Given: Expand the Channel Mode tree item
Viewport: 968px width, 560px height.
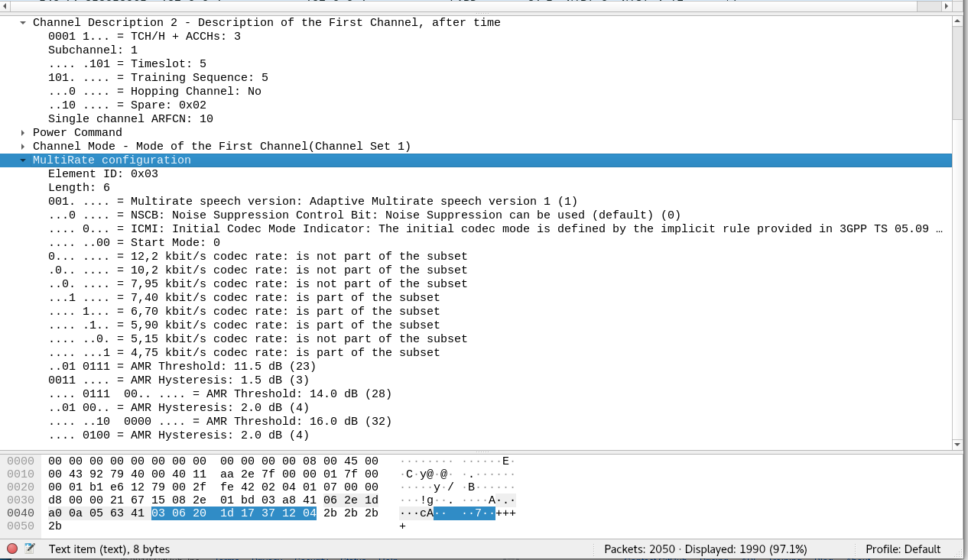Looking at the screenshot, I should [22, 146].
